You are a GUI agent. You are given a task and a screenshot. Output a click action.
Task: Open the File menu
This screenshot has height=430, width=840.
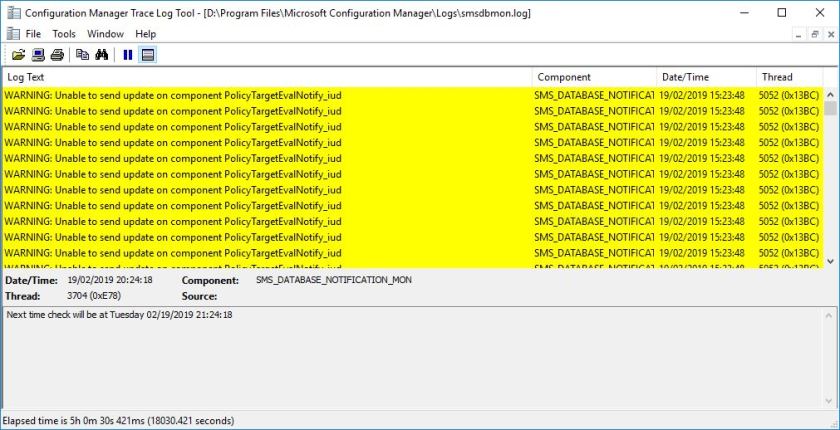(33, 34)
